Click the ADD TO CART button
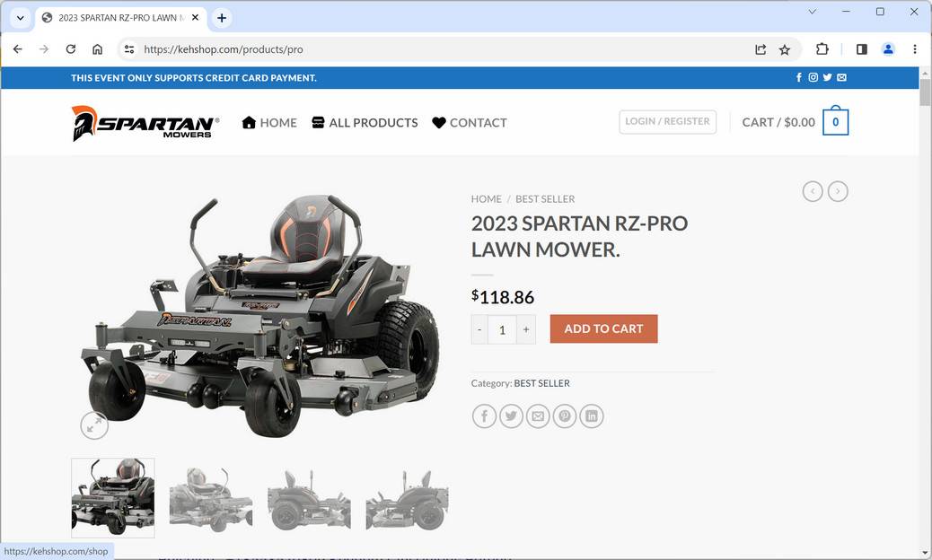 (x=604, y=329)
